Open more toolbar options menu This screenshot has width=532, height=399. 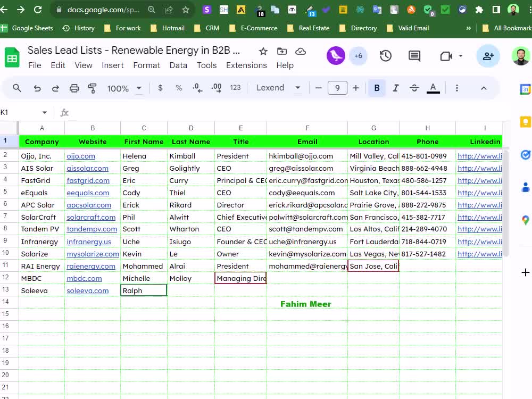click(x=457, y=88)
